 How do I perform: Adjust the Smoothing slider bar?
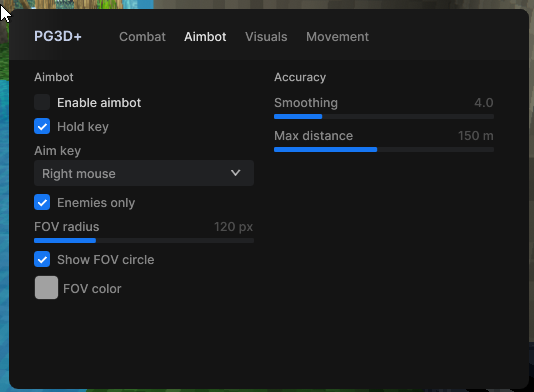(384, 116)
